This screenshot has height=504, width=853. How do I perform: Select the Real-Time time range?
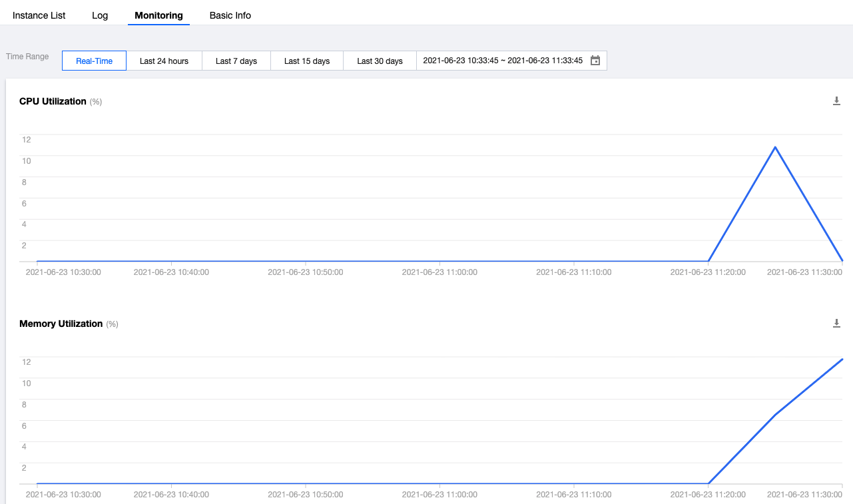(94, 61)
